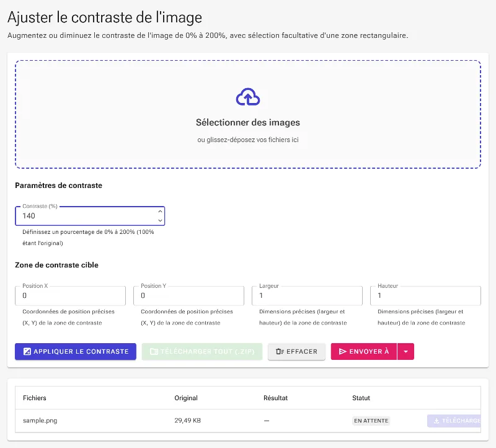Click Télécharger tout (.zip) button
This screenshot has width=496, height=448.
coord(202,351)
